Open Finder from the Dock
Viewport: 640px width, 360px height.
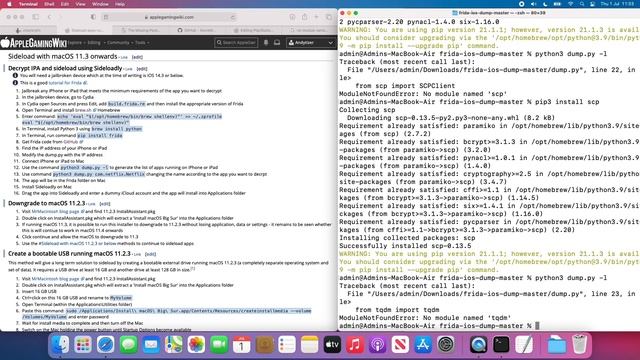60,344
